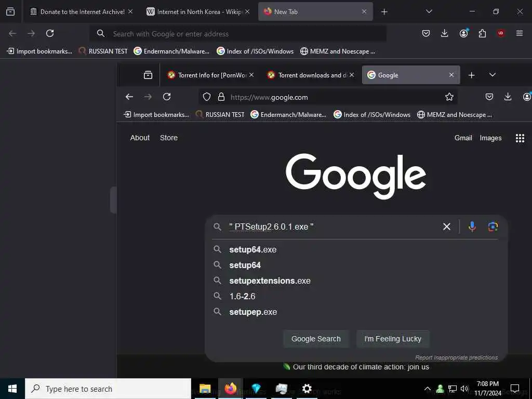Open Endermanch/Malware bookmark in outer toolbar
This screenshot has width=532, height=399.
171,51
